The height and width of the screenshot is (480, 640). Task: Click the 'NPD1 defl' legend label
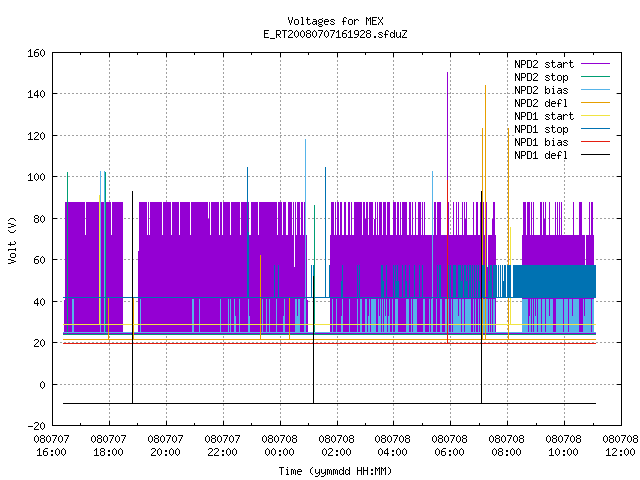click(541, 156)
